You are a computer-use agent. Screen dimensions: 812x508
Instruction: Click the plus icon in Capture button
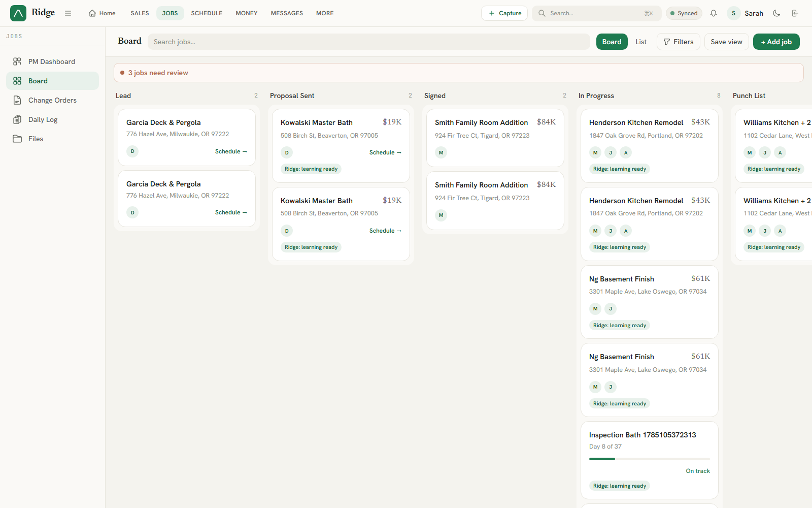[492, 13]
